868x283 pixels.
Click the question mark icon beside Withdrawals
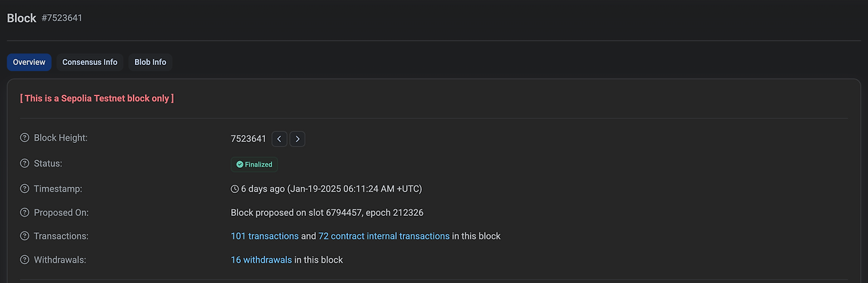coord(25,260)
